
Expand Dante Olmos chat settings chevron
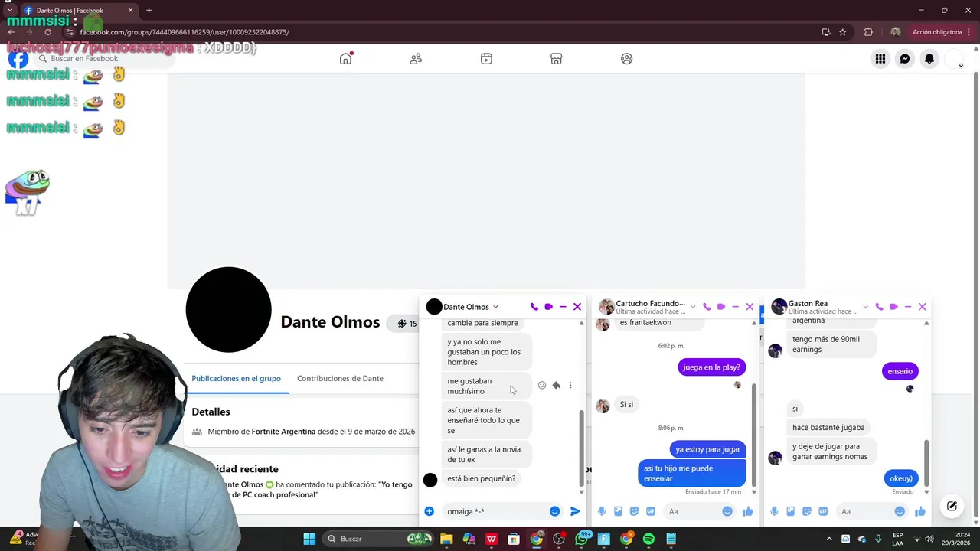tap(495, 307)
